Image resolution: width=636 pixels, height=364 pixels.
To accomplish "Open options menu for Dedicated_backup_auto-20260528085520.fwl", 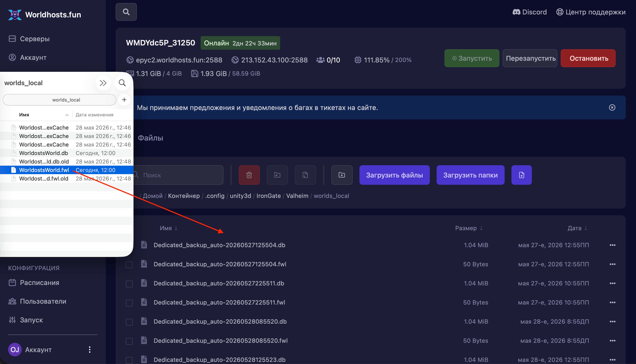I will (612, 341).
